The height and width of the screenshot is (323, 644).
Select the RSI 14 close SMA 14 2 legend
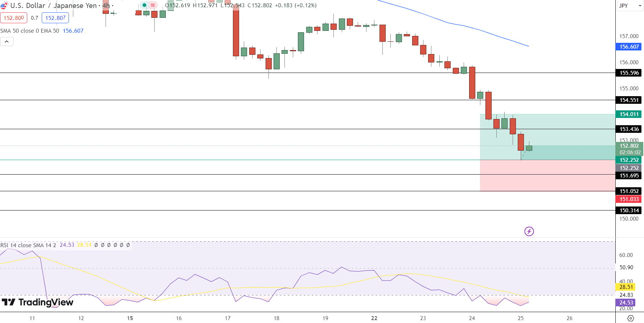pyautogui.click(x=28, y=245)
